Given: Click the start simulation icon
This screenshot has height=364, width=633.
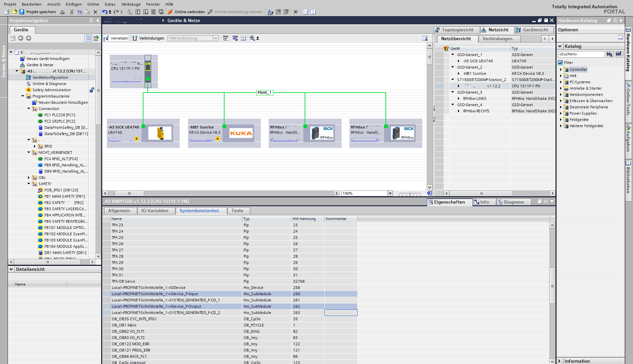Looking at the screenshot, I should [x=153, y=12].
